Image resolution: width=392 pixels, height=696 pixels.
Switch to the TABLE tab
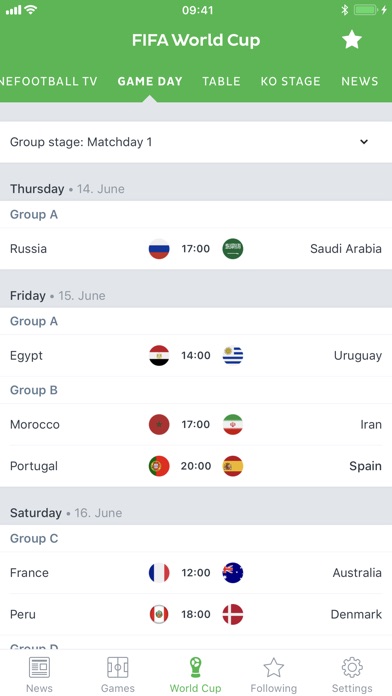[x=221, y=81]
